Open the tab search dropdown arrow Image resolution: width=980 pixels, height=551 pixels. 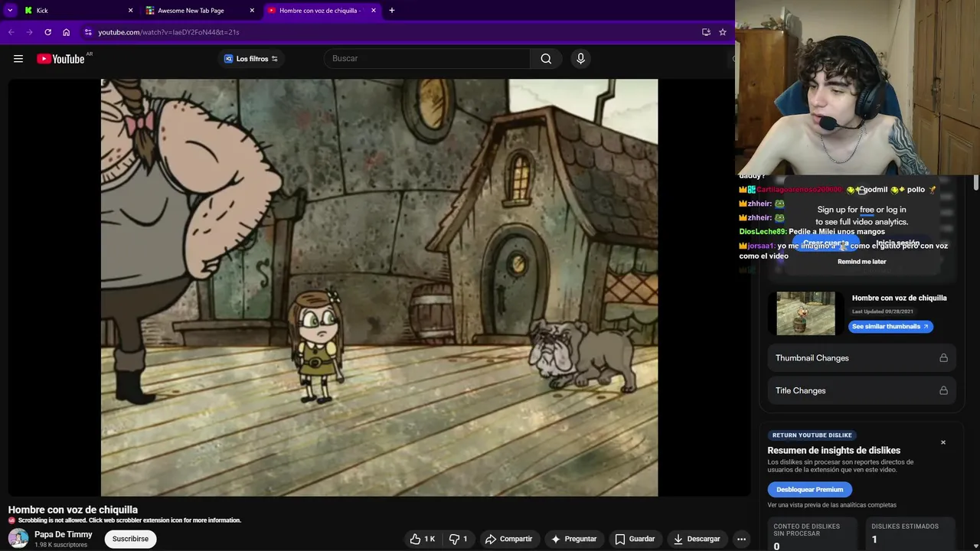coord(10,11)
